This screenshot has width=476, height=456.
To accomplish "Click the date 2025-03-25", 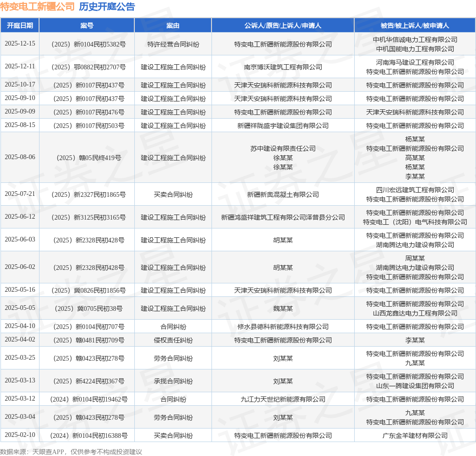I will (20, 357).
